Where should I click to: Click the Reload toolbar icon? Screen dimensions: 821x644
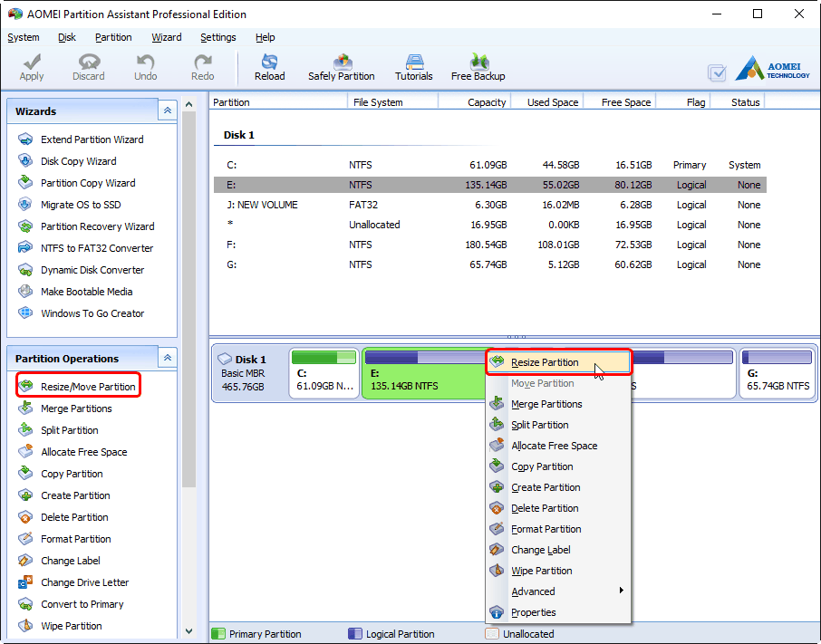[270, 67]
